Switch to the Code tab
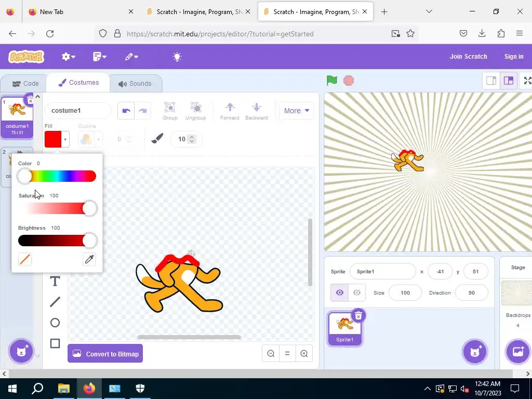The image size is (532, 399). point(25,84)
